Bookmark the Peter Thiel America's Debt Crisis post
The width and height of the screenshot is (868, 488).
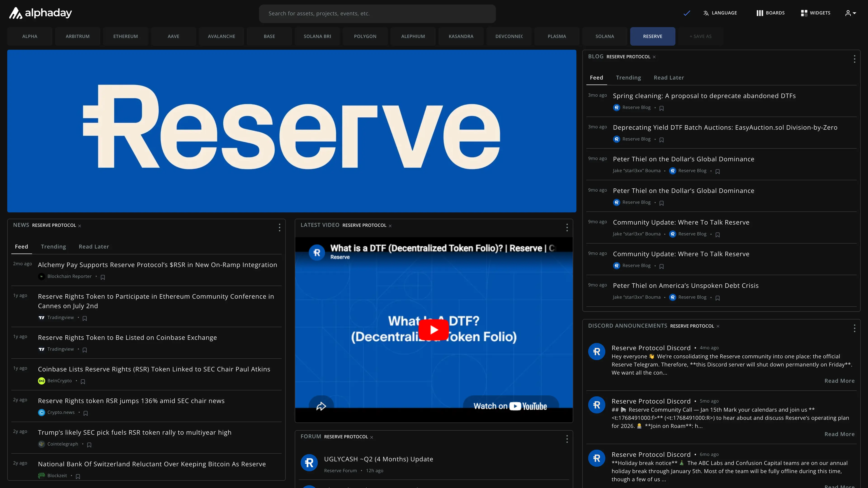717,298
